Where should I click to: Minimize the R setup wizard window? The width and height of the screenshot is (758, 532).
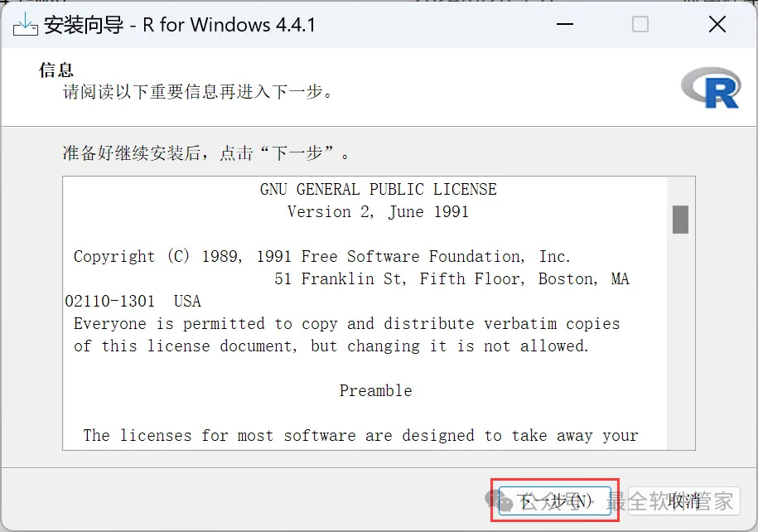pyautogui.click(x=565, y=24)
